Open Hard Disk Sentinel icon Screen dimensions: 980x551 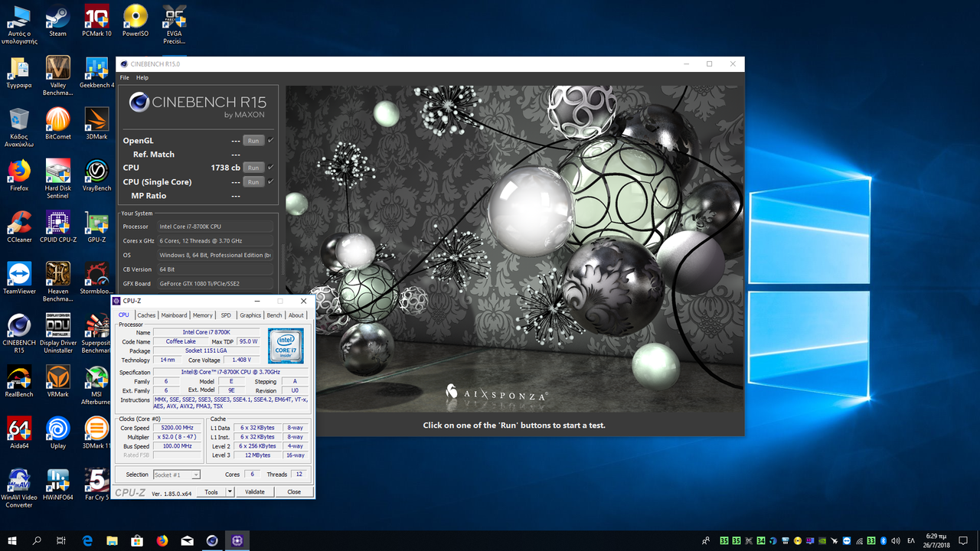(x=57, y=179)
